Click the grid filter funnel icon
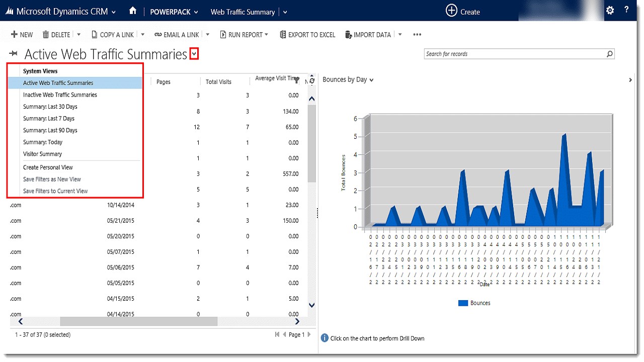Viewport: 644px width, 362px height. [x=297, y=80]
